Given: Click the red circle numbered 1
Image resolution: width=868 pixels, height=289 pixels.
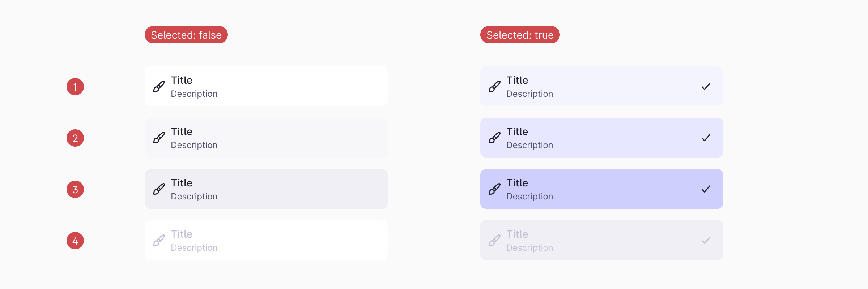Looking at the screenshot, I should click(x=75, y=86).
